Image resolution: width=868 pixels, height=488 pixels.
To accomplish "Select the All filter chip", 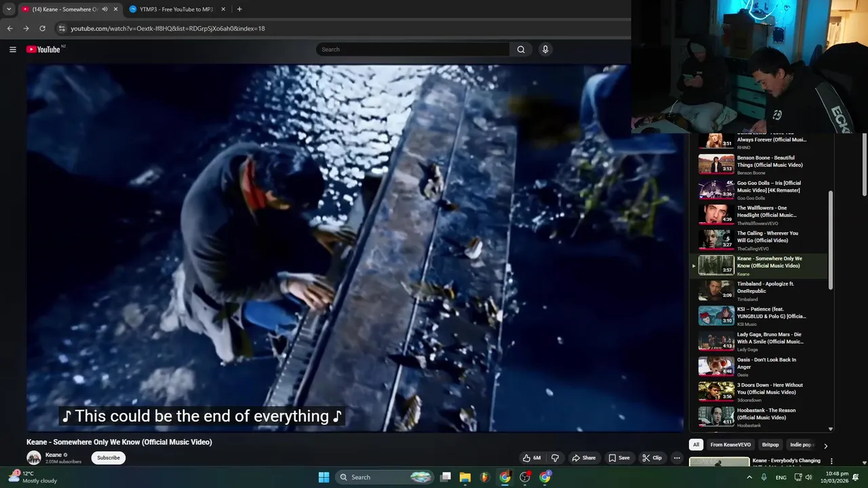I will 696,445.
